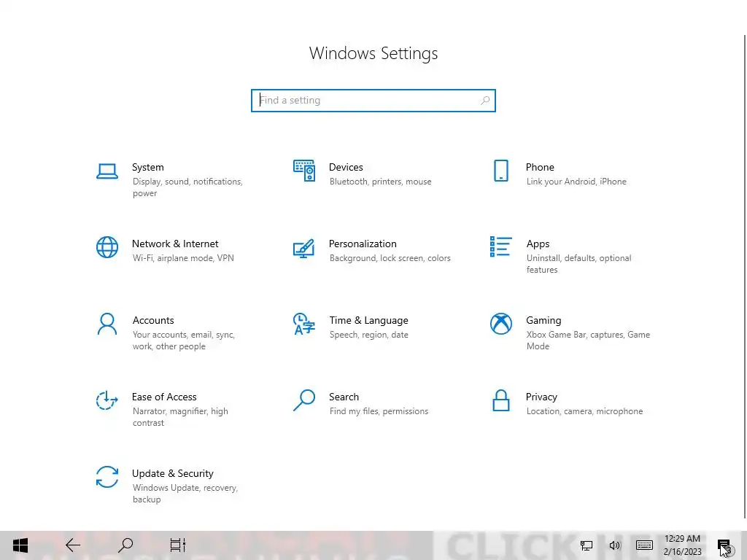Open the Devices settings title
Image resolution: width=747 pixels, height=560 pixels.
click(x=346, y=167)
